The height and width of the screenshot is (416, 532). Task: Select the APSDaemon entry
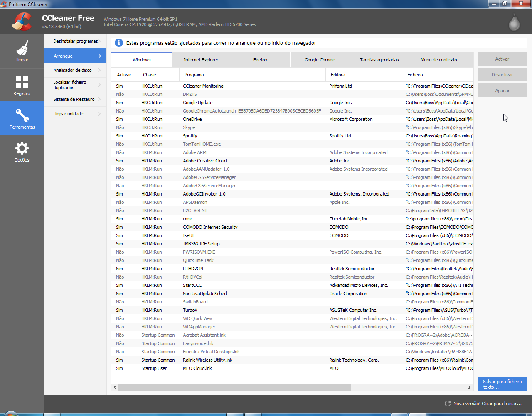[292, 202]
